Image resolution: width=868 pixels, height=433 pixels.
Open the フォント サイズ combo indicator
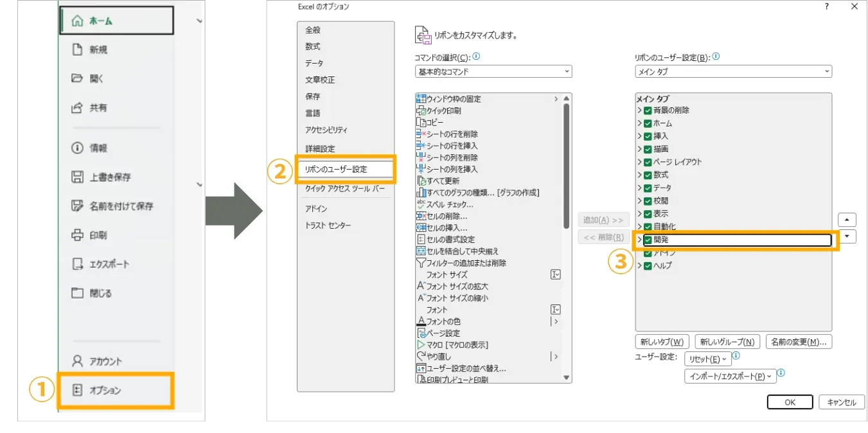click(x=556, y=274)
